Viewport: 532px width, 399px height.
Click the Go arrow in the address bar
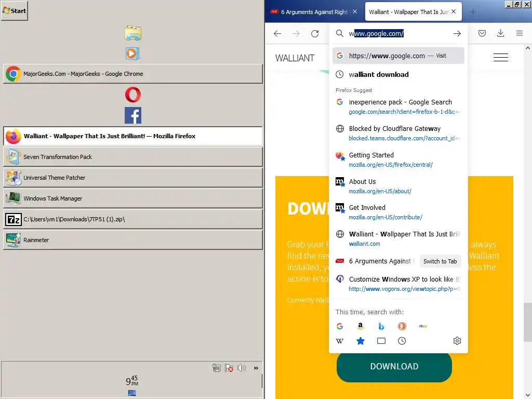coord(457,33)
